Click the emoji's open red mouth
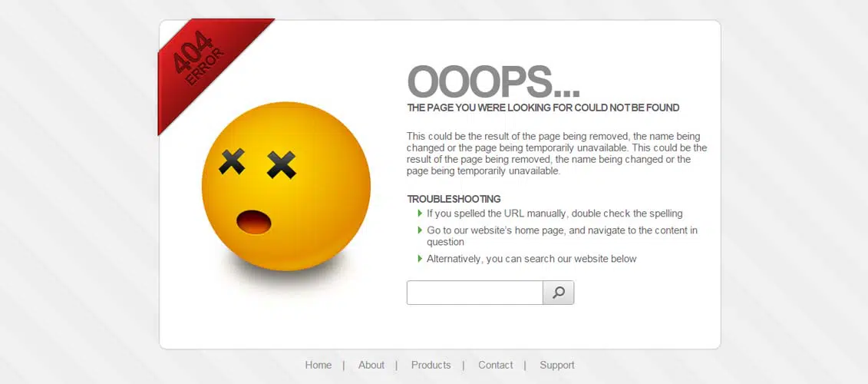Viewport: 868px width, 384px height. pos(254,222)
